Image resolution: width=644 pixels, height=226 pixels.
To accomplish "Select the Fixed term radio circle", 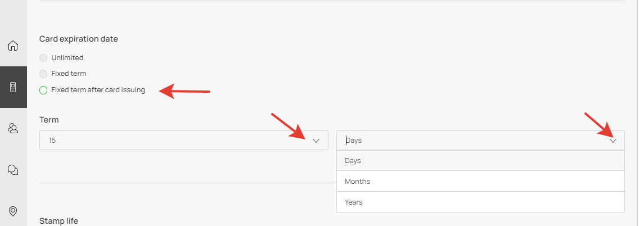I will click(x=43, y=74).
